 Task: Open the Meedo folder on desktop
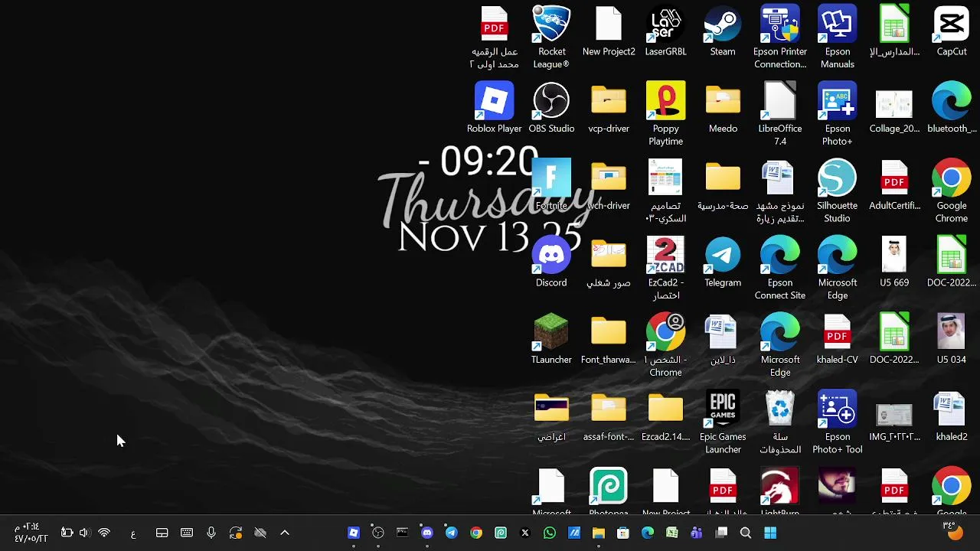coord(723,108)
